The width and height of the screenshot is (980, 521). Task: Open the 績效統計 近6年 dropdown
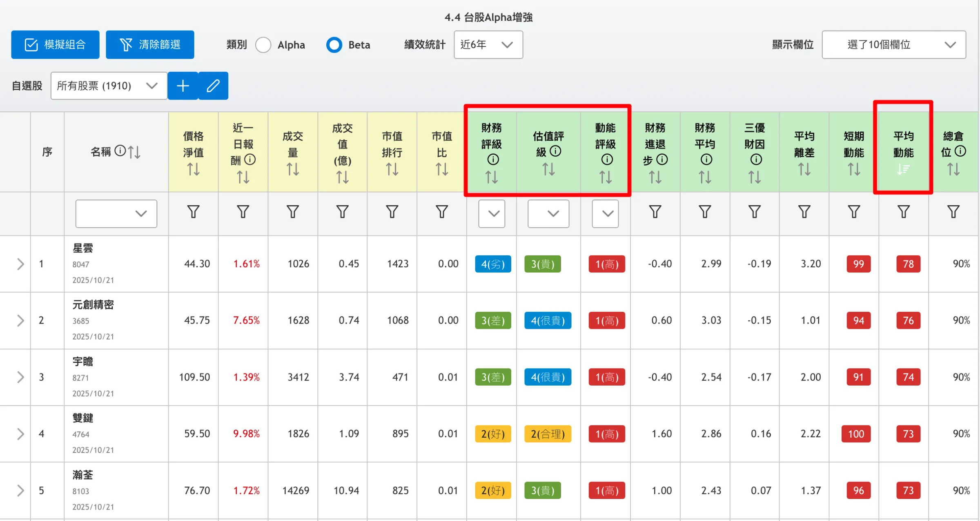pyautogui.click(x=488, y=44)
